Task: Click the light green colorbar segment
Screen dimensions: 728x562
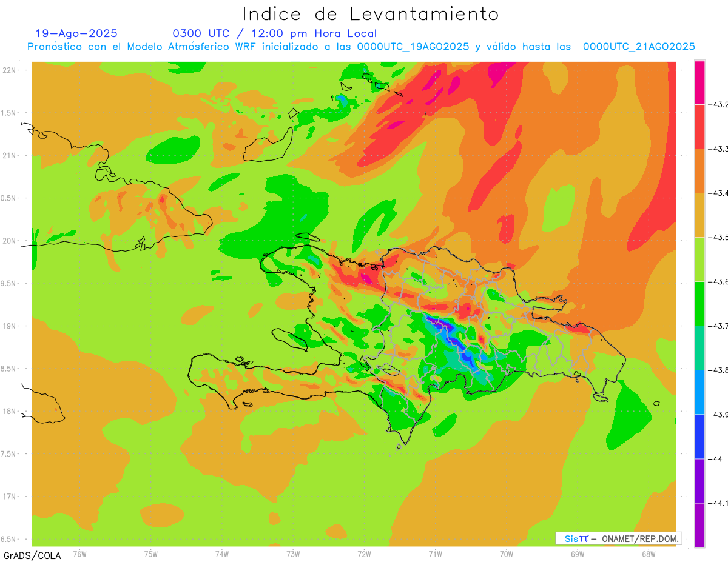Action: coord(699,259)
